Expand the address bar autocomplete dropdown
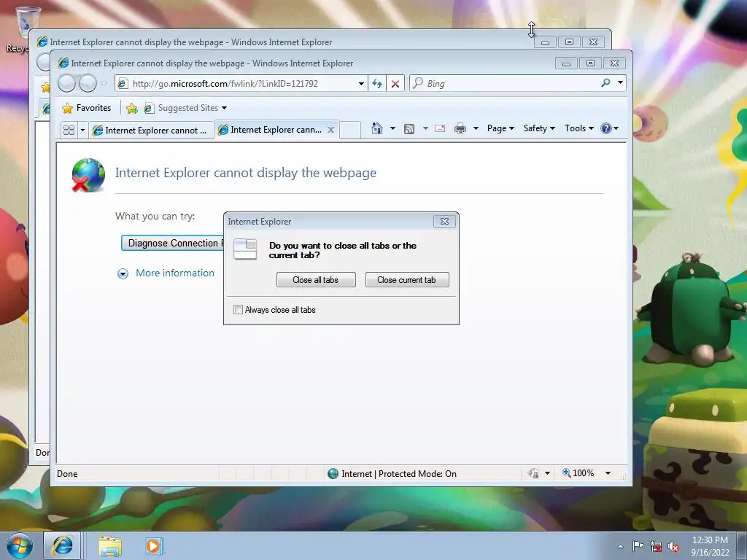 [362, 84]
